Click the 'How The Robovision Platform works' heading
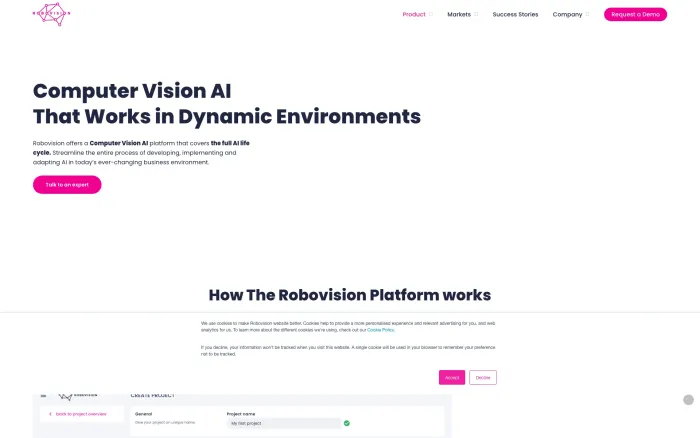 click(350, 295)
